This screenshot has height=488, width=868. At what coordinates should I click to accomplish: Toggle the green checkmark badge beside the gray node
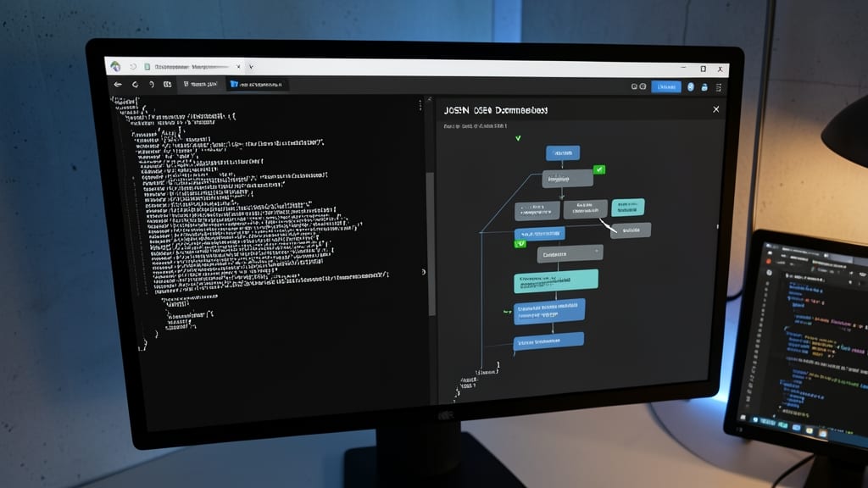pos(599,169)
